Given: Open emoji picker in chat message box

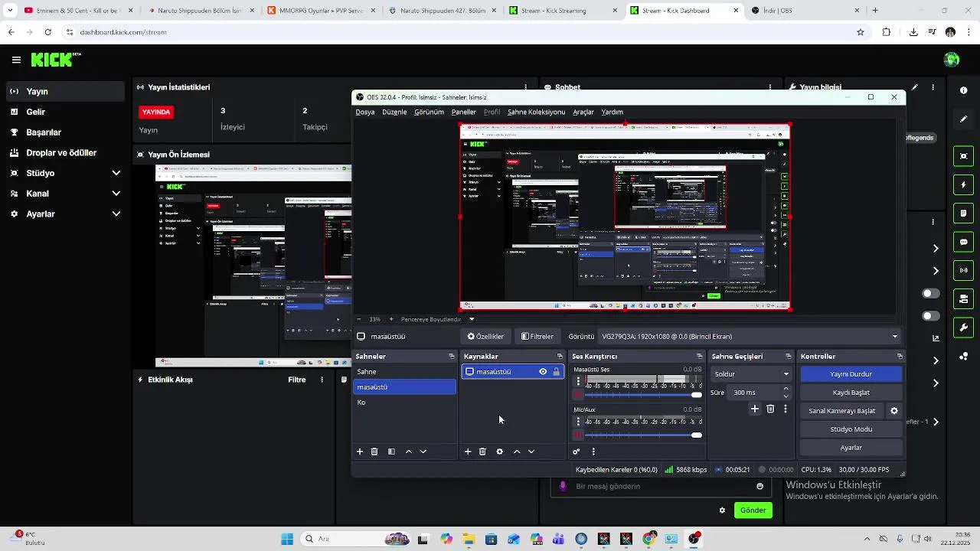Looking at the screenshot, I should pos(759,486).
